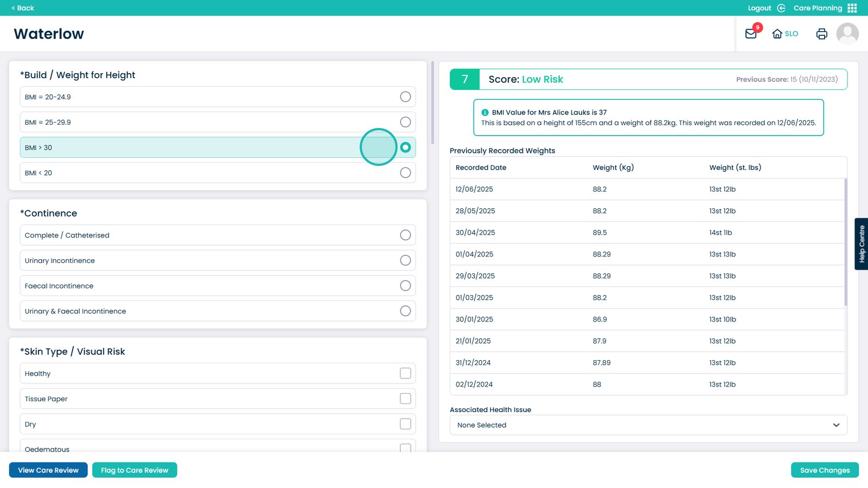Screen dimensions: 868x488
Task: Click the Logout arrow icon
Action: point(781,8)
